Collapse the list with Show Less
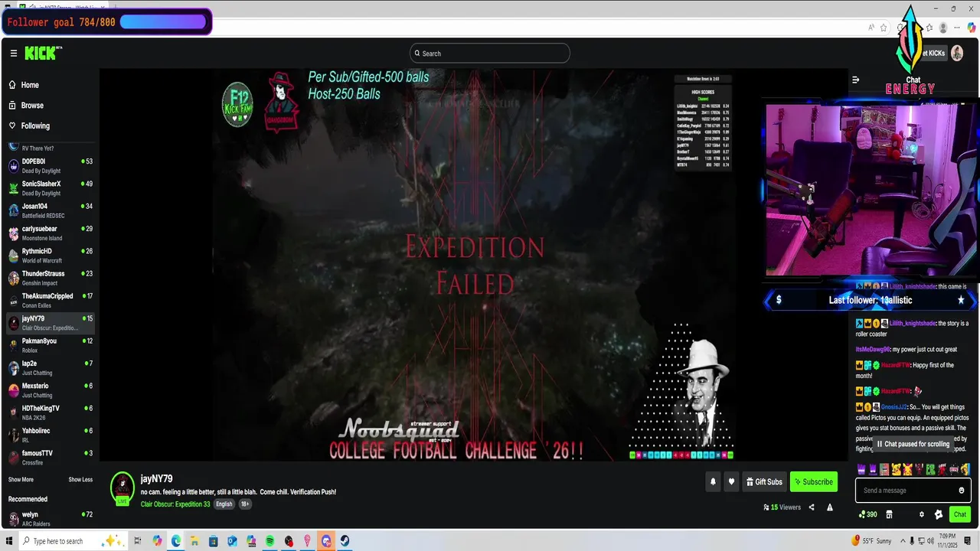980x551 pixels. tap(80, 480)
